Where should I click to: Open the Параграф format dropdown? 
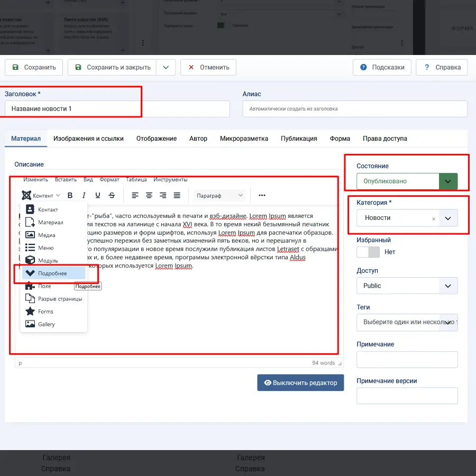coord(219,196)
